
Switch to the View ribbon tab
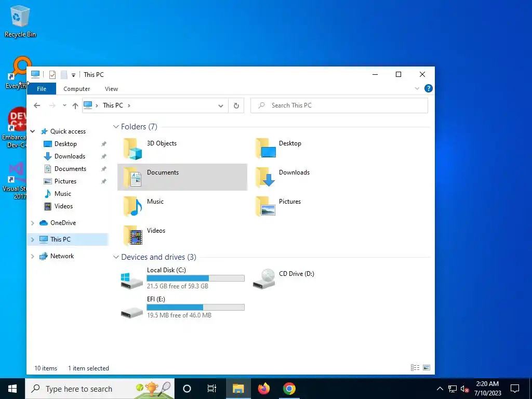(111, 89)
